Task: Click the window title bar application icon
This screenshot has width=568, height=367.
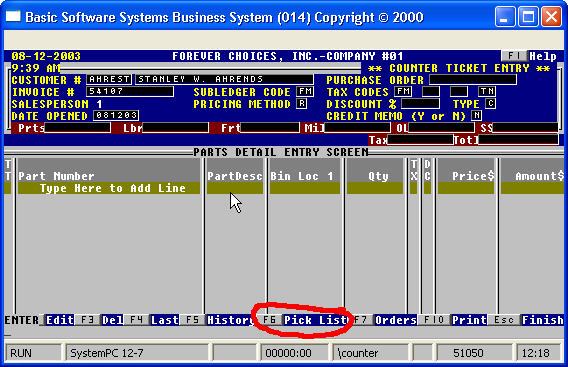Action: (13, 17)
